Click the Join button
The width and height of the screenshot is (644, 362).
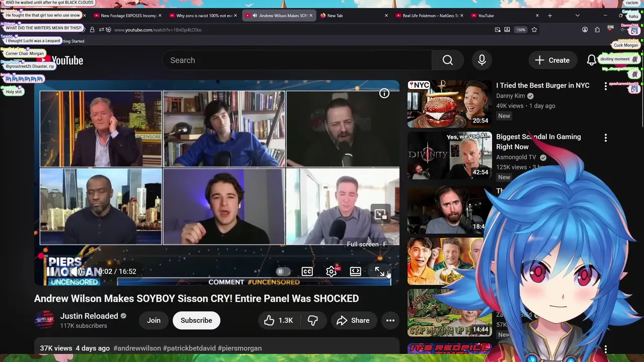click(x=153, y=320)
